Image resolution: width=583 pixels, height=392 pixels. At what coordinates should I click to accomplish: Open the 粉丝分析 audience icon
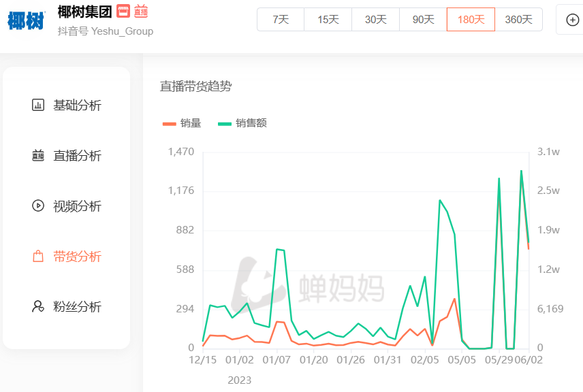(37, 307)
